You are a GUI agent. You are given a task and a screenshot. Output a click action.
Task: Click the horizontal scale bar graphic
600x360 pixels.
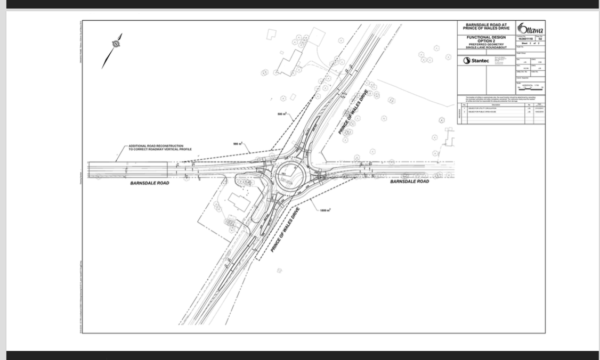pyautogui.click(x=530, y=88)
